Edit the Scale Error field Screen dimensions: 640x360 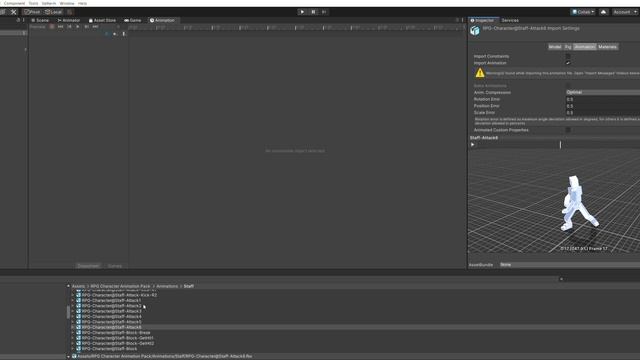click(602, 112)
